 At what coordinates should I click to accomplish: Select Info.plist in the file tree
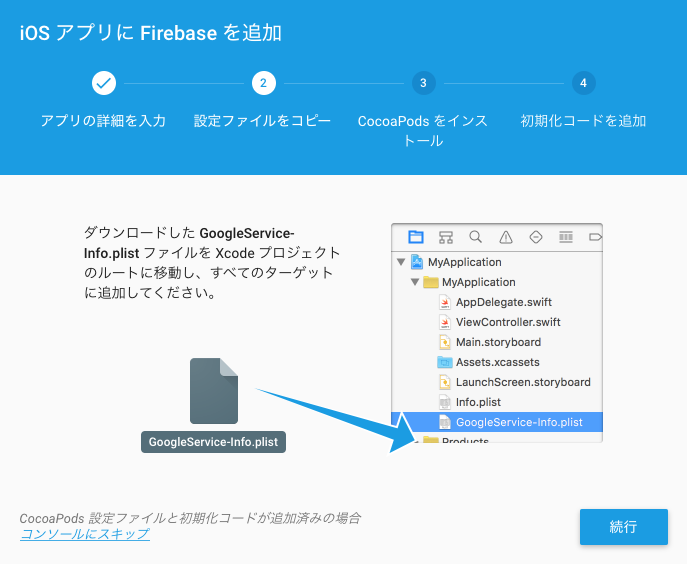pyautogui.click(x=497, y=402)
